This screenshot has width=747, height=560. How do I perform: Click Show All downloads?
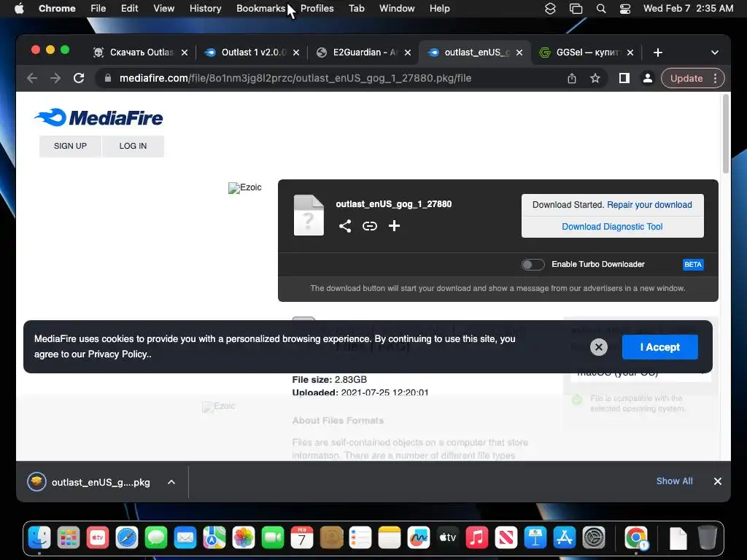click(675, 481)
